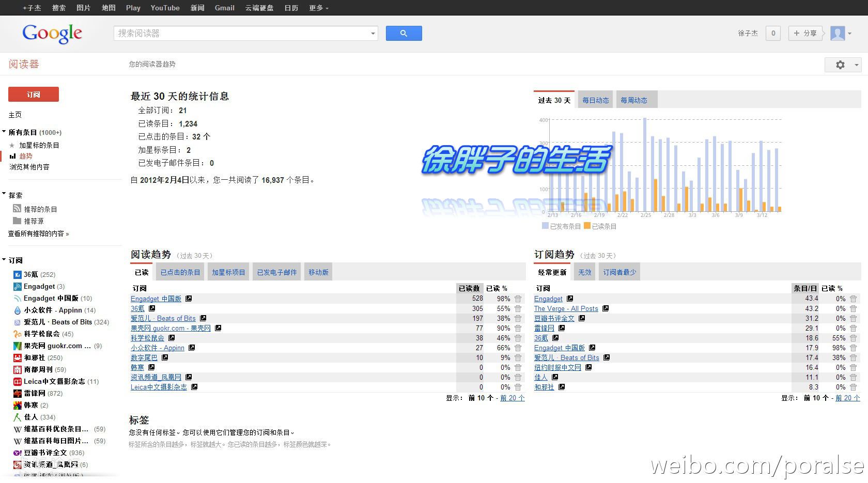Click the 小众软件 Appinn droplet icon
868x483 pixels.
(17, 310)
